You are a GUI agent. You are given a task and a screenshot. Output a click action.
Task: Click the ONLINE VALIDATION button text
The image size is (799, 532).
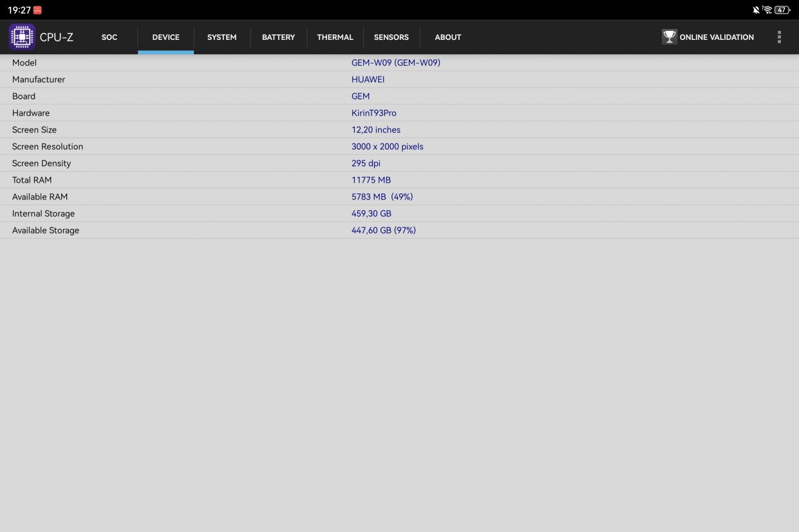pos(717,37)
